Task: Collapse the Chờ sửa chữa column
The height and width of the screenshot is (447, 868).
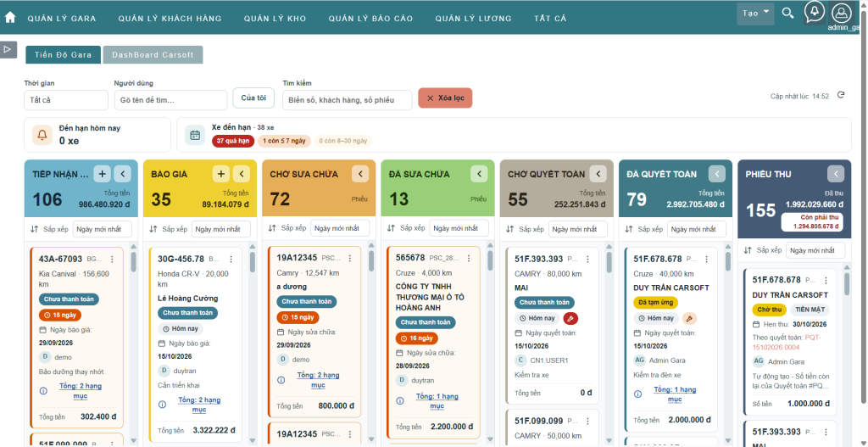Action: tap(360, 174)
